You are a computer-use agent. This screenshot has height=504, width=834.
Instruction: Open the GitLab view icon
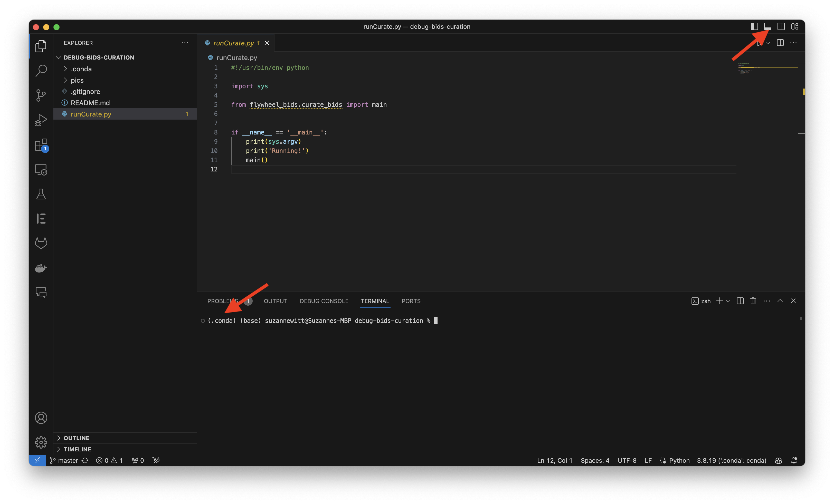(41, 243)
